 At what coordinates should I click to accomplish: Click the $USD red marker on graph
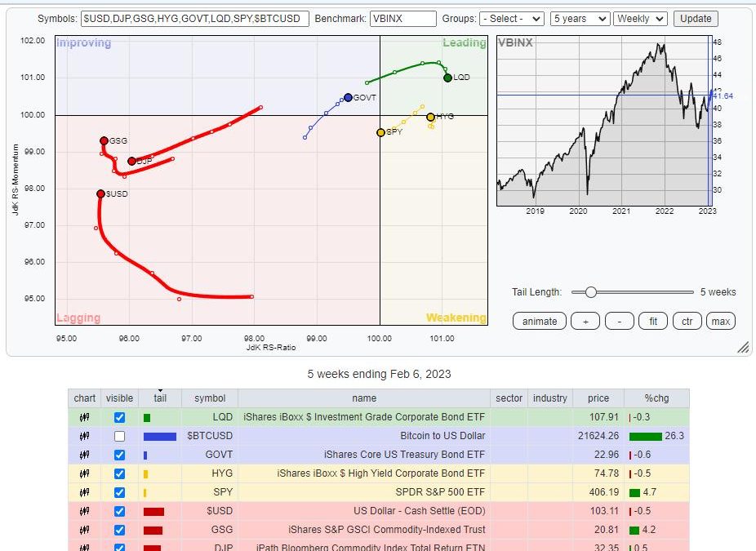coord(100,193)
